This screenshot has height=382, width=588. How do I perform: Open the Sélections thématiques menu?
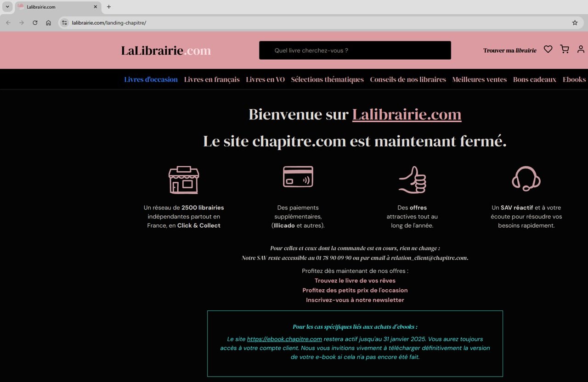327,79
